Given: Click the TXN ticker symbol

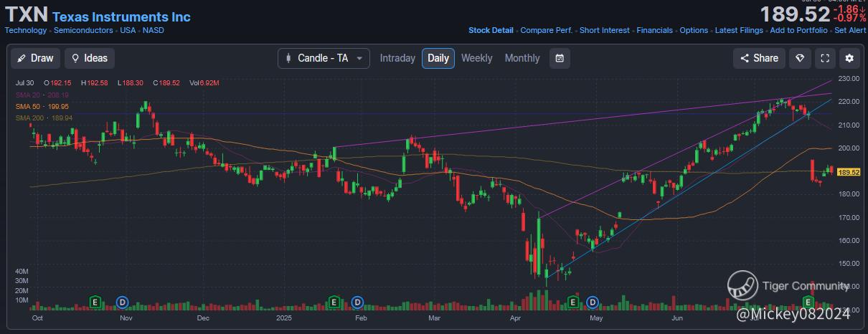Looking at the screenshot, I should click(x=27, y=14).
